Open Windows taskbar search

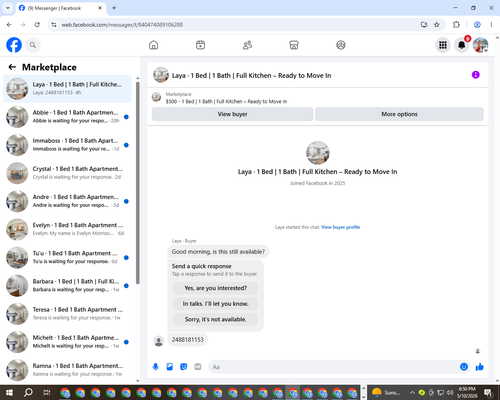pos(28,392)
